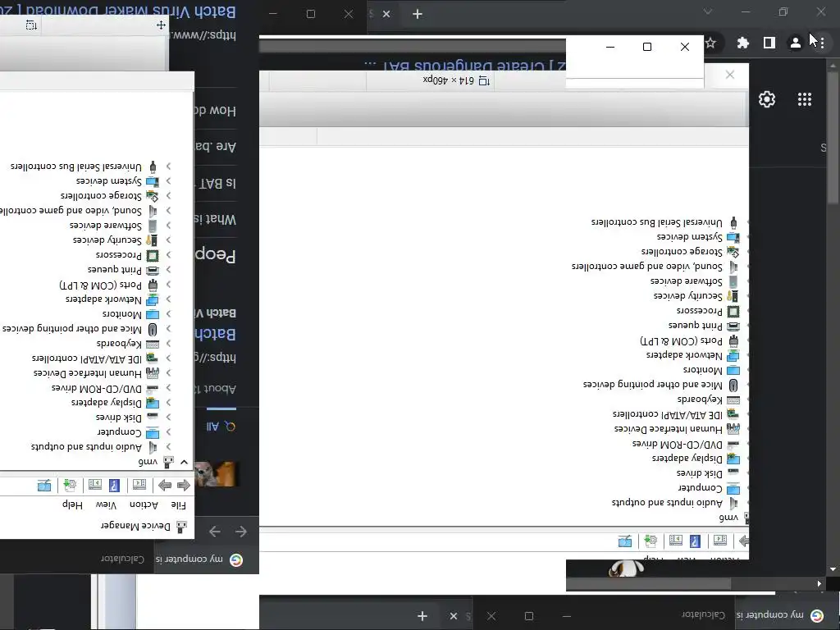Select Computer in left Device Manager tree
This screenshot has width=840, height=630.
[x=120, y=431]
